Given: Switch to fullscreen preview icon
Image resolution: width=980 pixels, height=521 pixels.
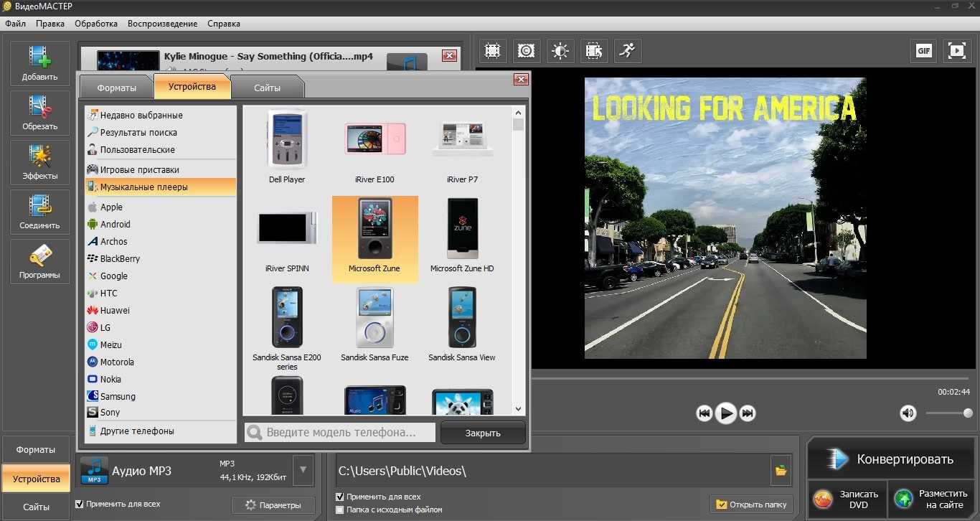Looking at the screenshot, I should (x=957, y=50).
